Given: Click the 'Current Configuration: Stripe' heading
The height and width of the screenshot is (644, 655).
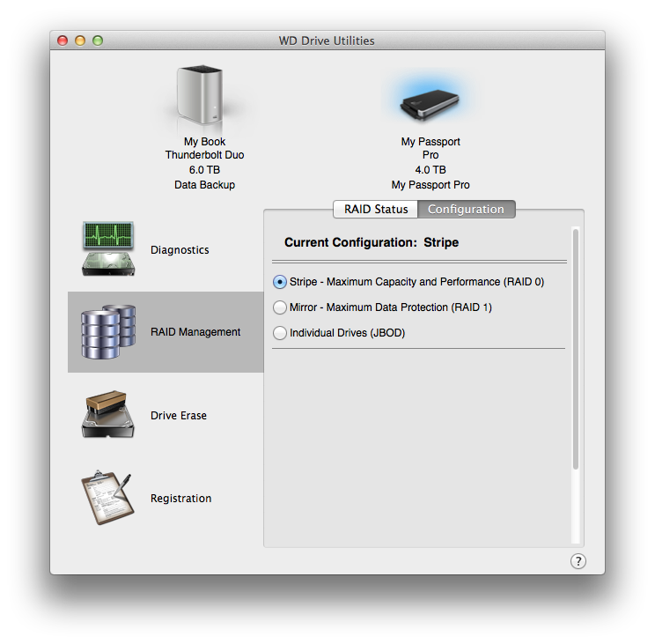Looking at the screenshot, I should tap(372, 242).
